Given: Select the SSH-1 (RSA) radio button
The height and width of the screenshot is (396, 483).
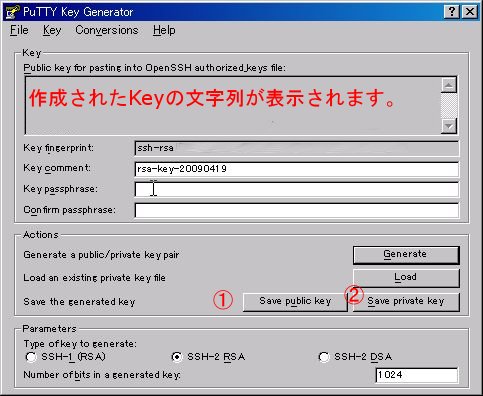Looking at the screenshot, I should (x=31, y=357).
